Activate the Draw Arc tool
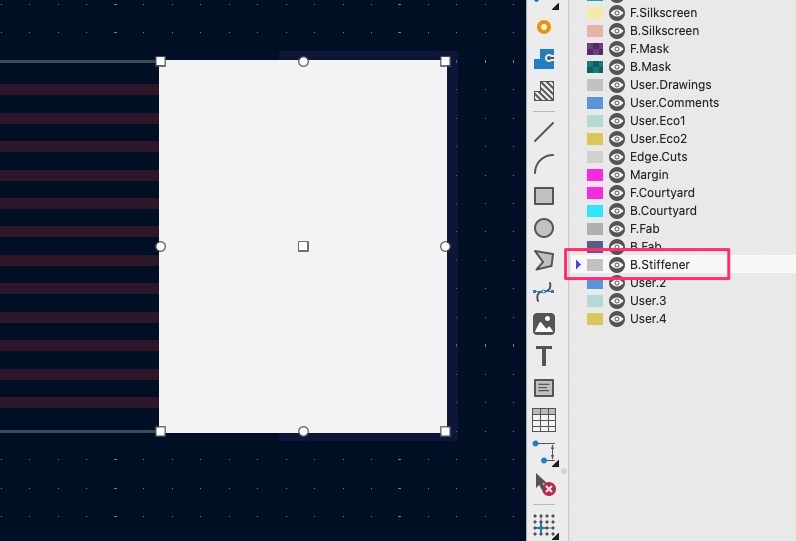Viewport: 796px width, 541px height. [544, 164]
